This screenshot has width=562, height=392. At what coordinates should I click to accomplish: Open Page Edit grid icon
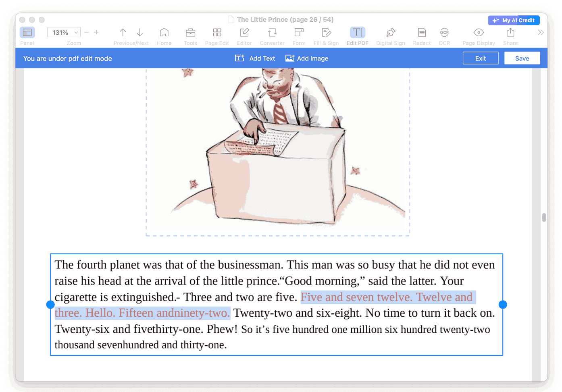tap(217, 32)
